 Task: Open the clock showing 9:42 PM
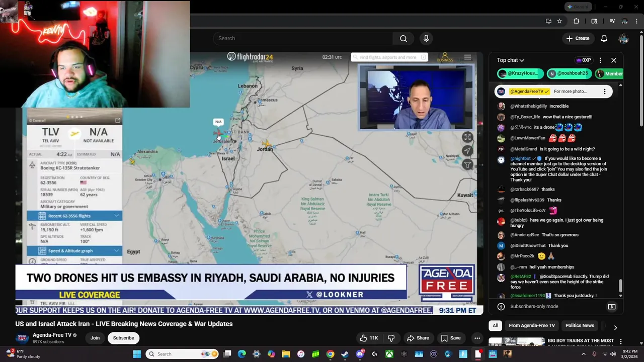point(630,354)
